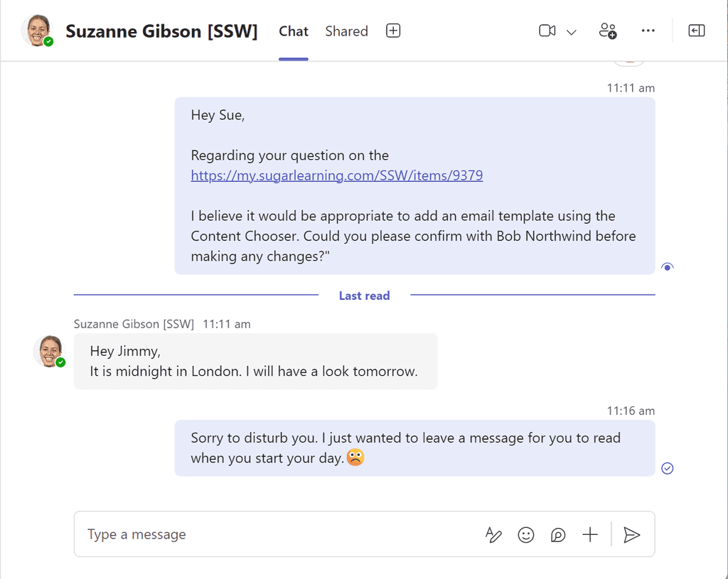
Task: Open message formatting options
Action: click(493, 535)
